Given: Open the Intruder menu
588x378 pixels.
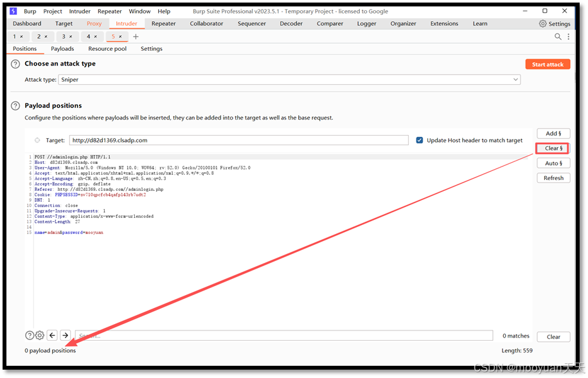Looking at the screenshot, I should pyautogui.click(x=80, y=12).
